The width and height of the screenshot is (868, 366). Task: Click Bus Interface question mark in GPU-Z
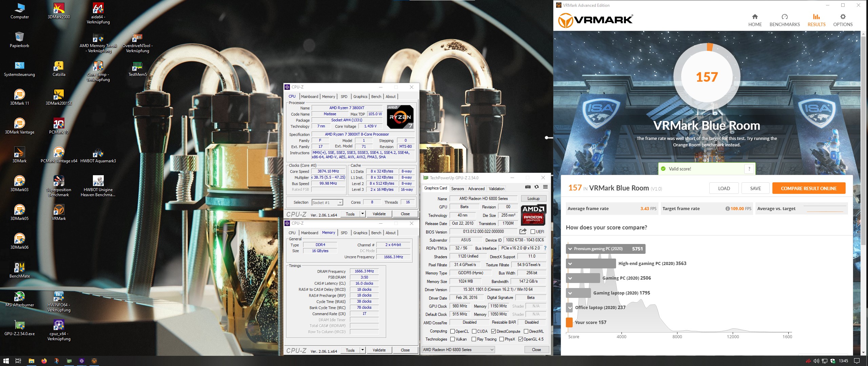(545, 248)
